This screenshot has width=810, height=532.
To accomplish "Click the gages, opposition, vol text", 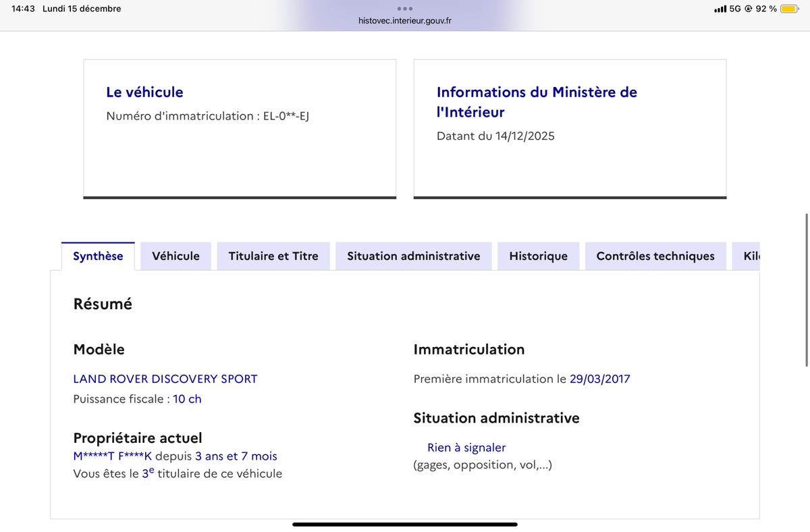I will [x=483, y=464].
